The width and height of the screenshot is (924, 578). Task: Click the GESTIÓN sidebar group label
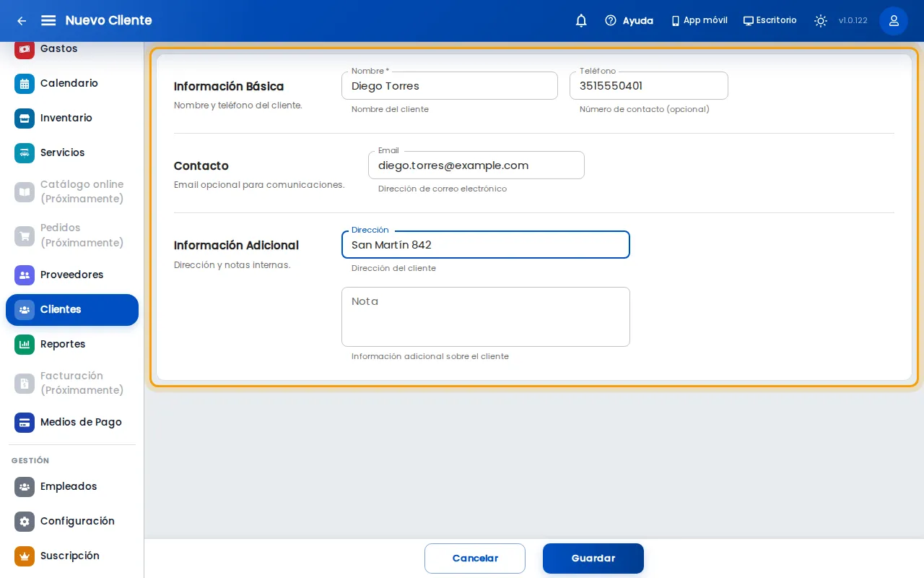(30, 460)
